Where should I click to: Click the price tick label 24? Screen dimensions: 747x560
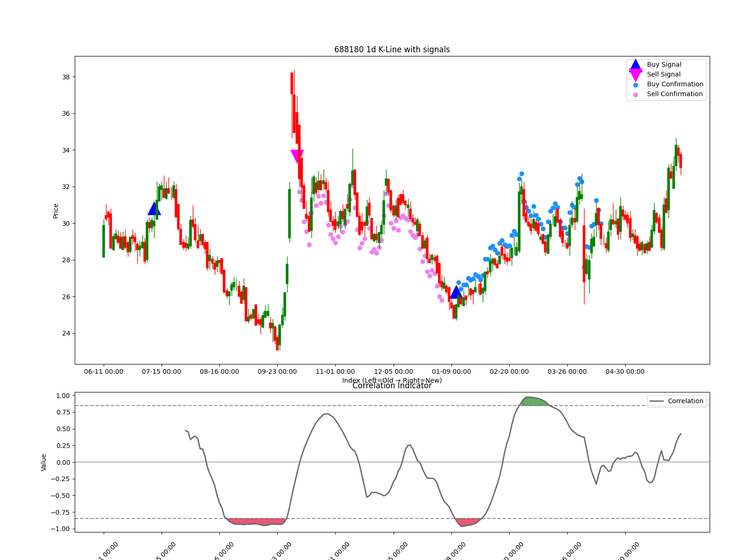click(66, 333)
